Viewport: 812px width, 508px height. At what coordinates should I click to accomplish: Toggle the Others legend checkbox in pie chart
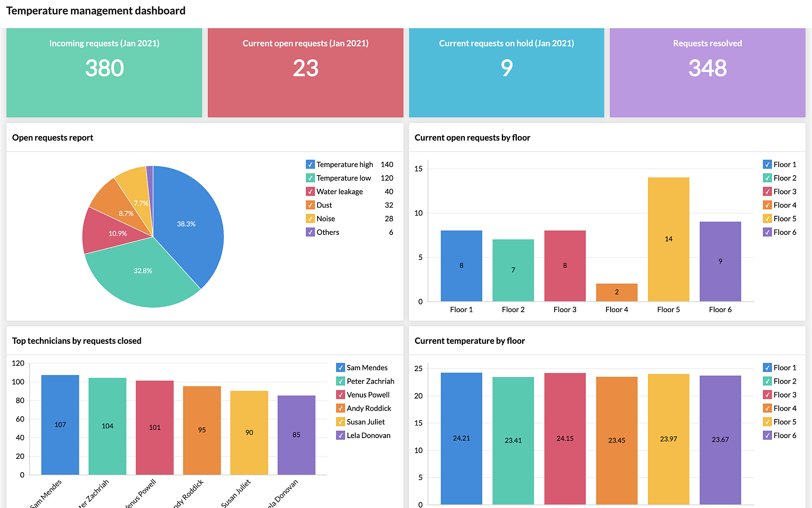pyautogui.click(x=310, y=232)
